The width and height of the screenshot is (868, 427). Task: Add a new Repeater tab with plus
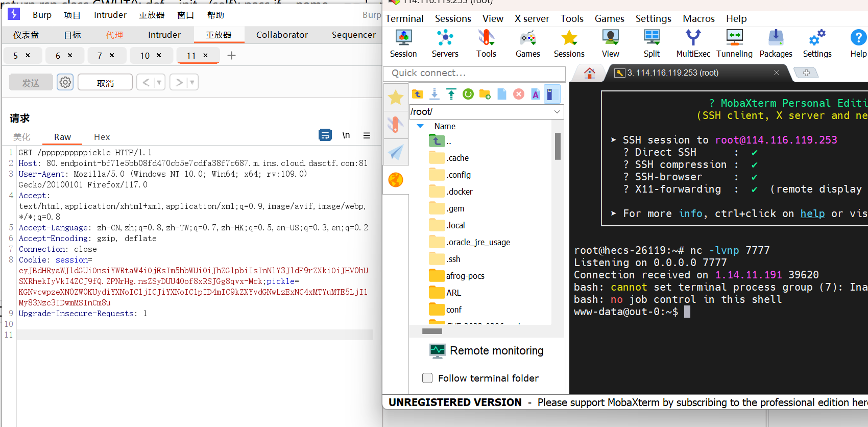pos(231,55)
